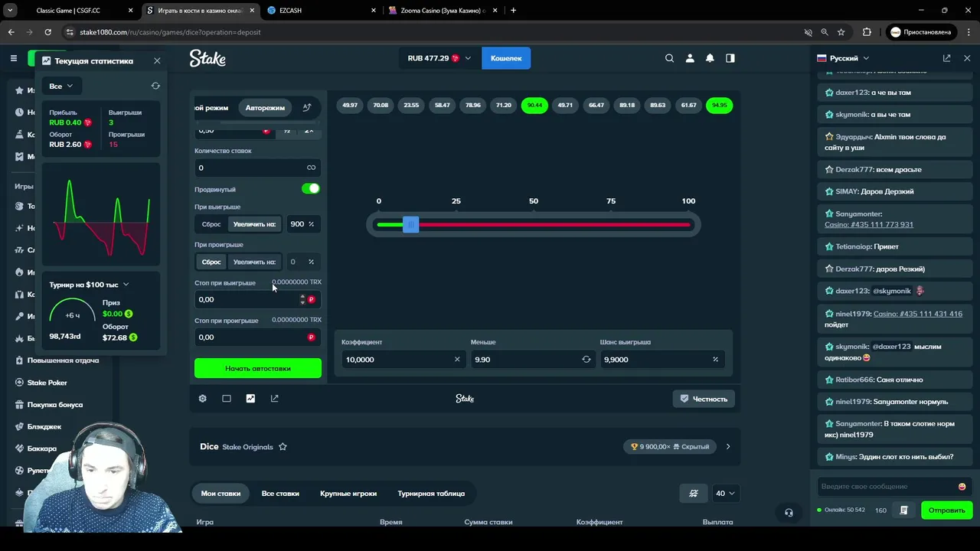Viewport: 980px width, 551px height.
Task: Open the RUB 477.29 balance dropdown
Action: (439, 58)
